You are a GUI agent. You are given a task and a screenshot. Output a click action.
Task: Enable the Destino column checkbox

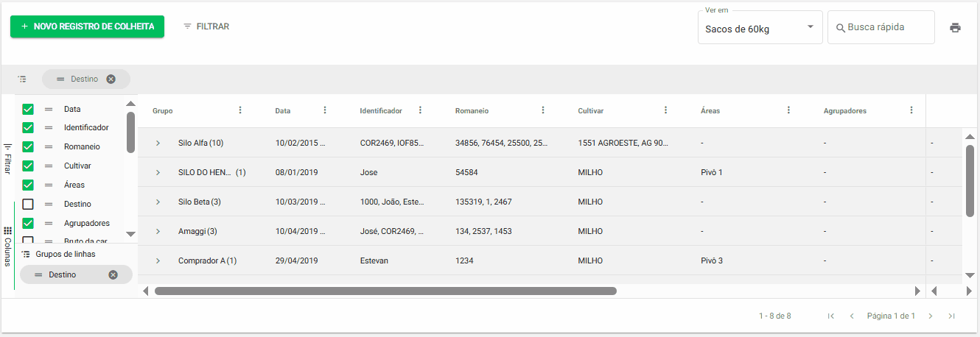tap(28, 205)
